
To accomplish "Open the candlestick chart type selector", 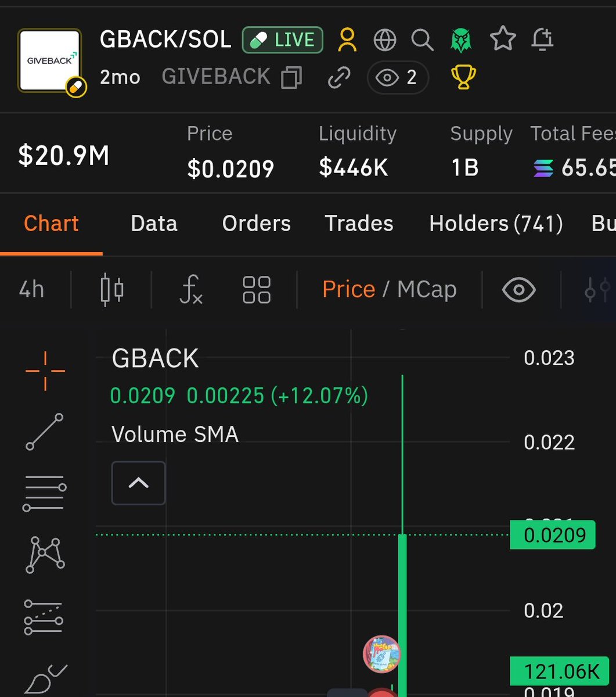I will [x=112, y=289].
